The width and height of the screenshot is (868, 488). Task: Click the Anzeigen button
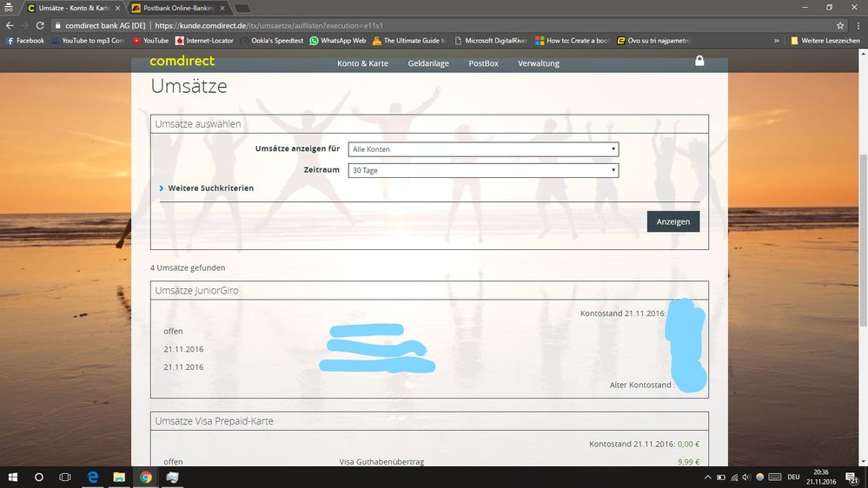pyautogui.click(x=673, y=221)
